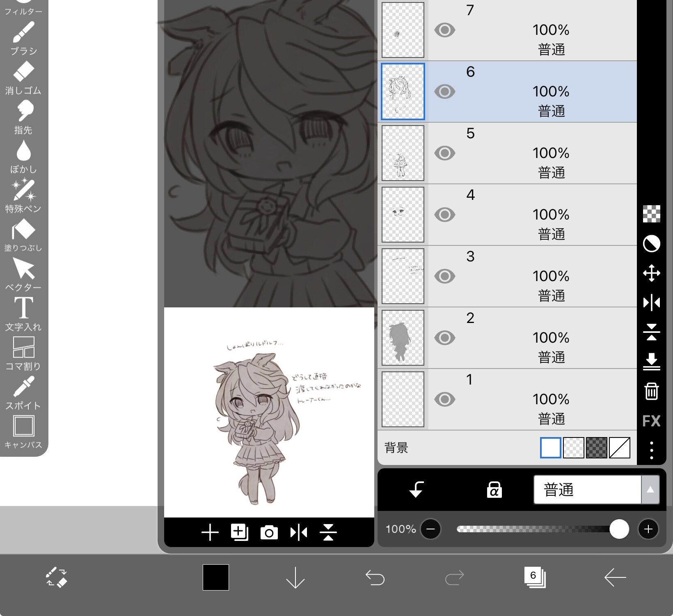
Task: Pick the Blur (ぼかし) tool
Action: [23, 157]
